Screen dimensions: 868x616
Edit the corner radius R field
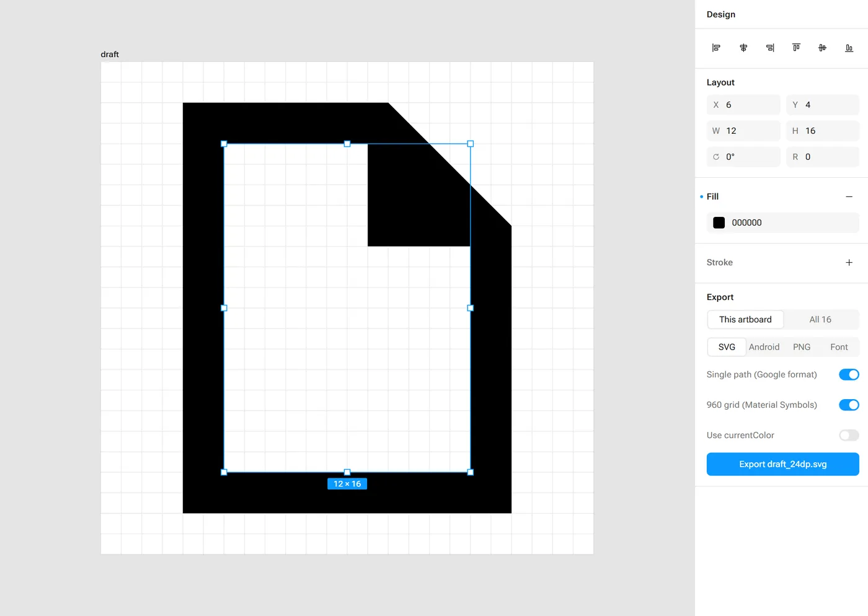click(823, 157)
